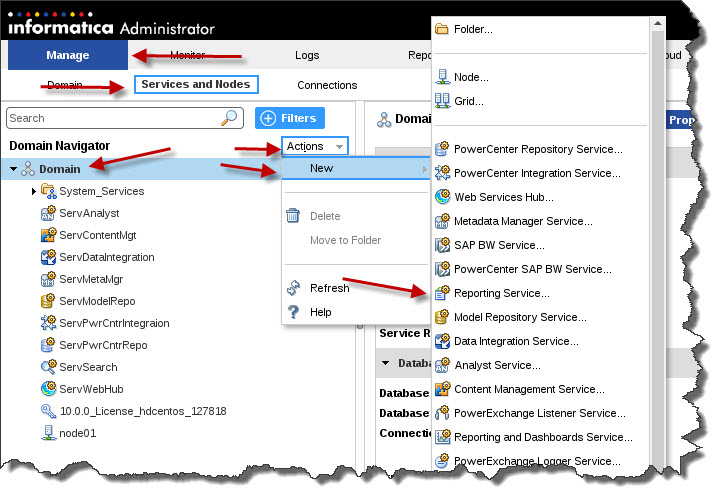The image size is (727, 503).
Task: Switch to the Manage tab
Action: [x=68, y=55]
